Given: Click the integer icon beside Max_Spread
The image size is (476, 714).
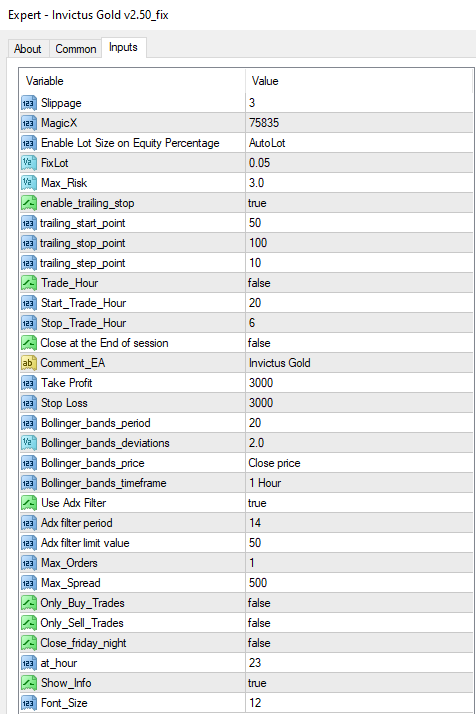Looking at the screenshot, I should coord(29,583).
